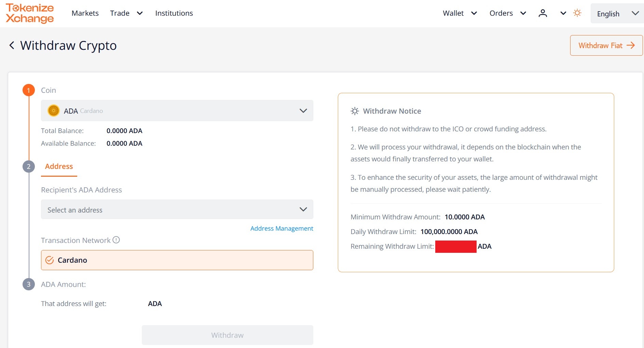This screenshot has height=348, width=644.
Task: Select the Address tab
Action: click(59, 166)
